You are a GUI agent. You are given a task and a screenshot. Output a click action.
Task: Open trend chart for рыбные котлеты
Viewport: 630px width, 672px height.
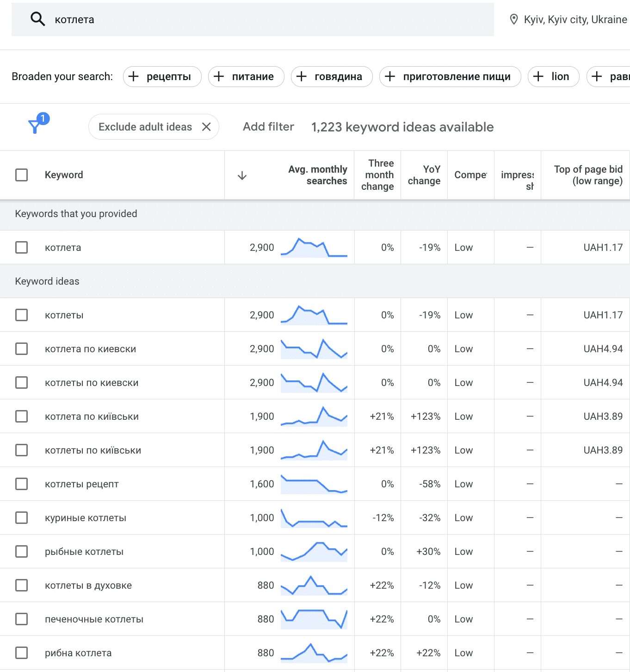pyautogui.click(x=314, y=551)
